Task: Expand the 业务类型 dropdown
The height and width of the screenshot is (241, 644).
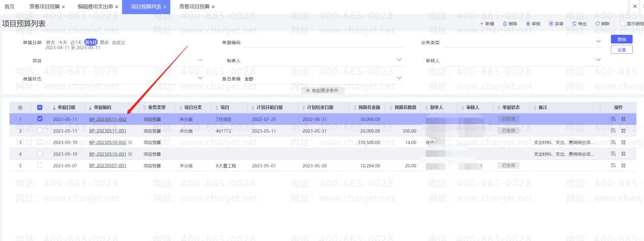Action: pyautogui.click(x=598, y=42)
